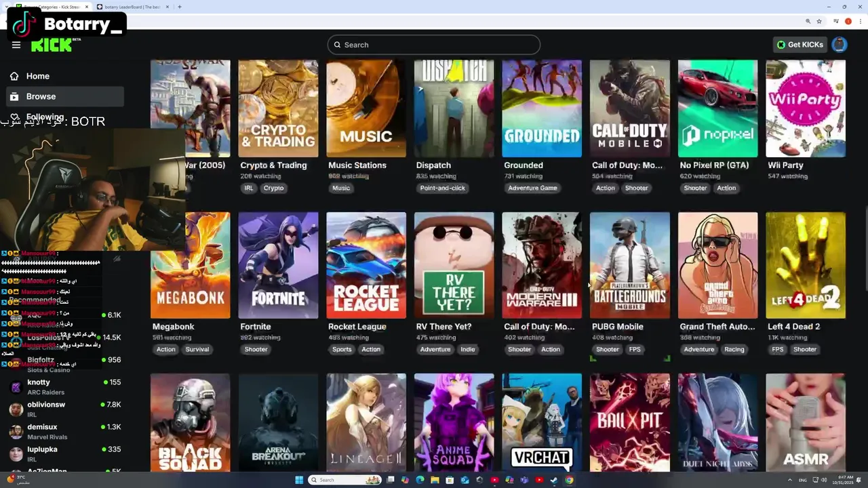The width and height of the screenshot is (868, 488).
Task: Click the Crypto tag chip
Action: pos(274,188)
